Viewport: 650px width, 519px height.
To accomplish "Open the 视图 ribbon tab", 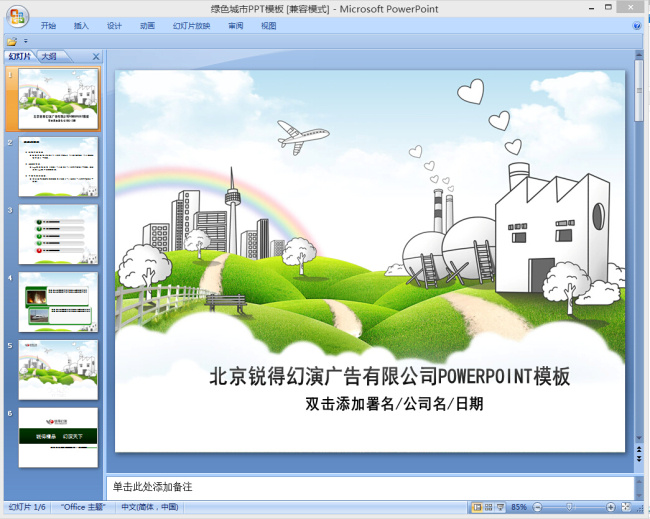I will (x=269, y=26).
